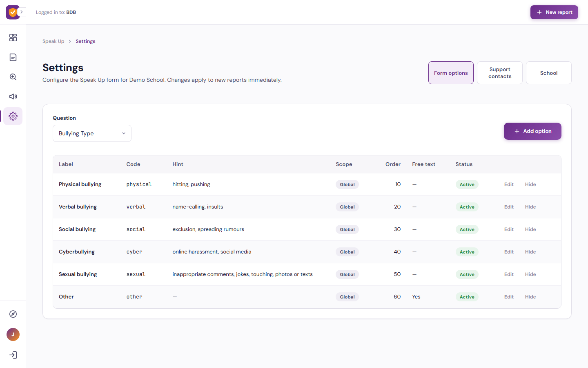
Task: Edit the Sexual bullying option
Action: (x=509, y=274)
